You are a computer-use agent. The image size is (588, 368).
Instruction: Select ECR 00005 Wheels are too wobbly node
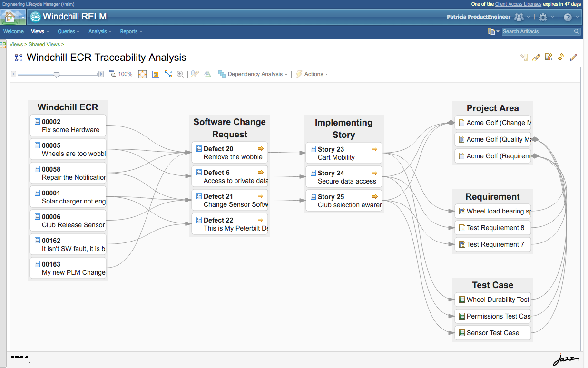pyautogui.click(x=68, y=149)
